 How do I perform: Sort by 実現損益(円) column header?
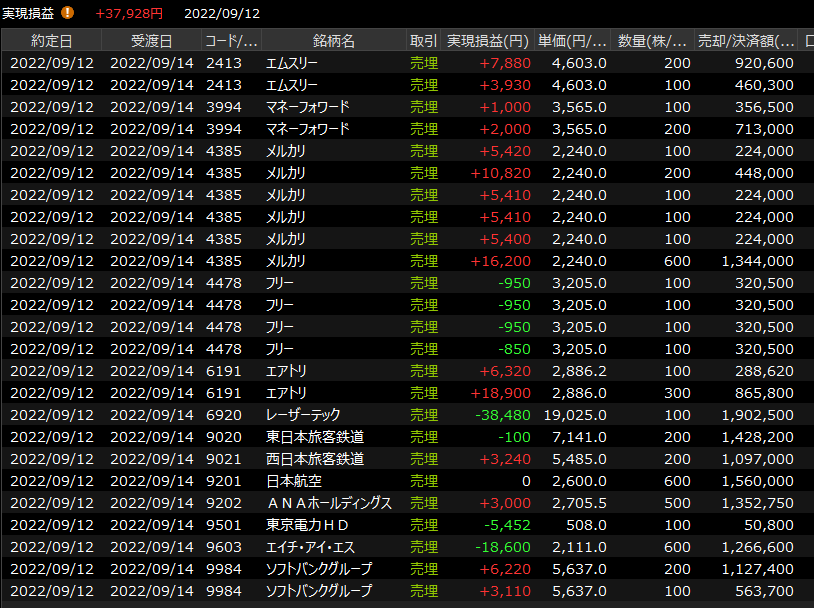pyautogui.click(x=487, y=40)
